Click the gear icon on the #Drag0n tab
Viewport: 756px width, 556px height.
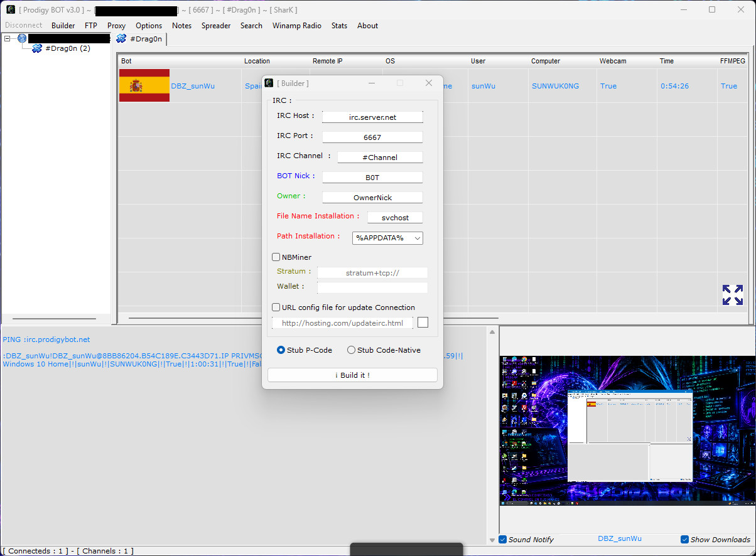(121, 38)
